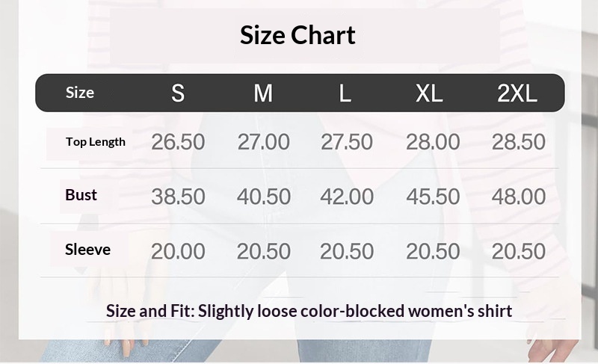Click the Top Length row label

tap(96, 142)
